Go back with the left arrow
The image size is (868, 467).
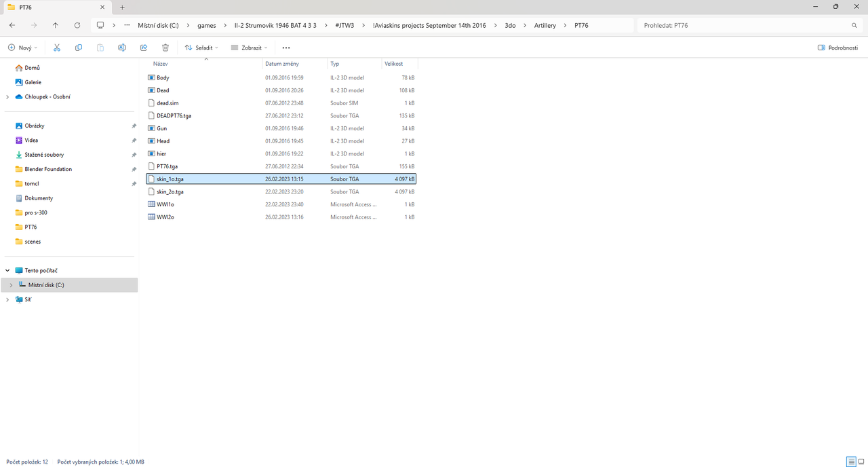(x=12, y=25)
